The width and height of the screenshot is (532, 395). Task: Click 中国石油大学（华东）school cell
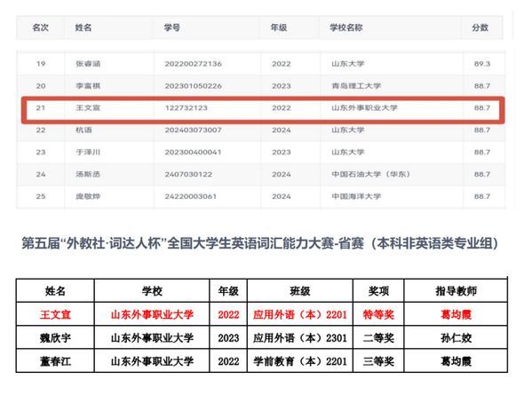[371, 174]
